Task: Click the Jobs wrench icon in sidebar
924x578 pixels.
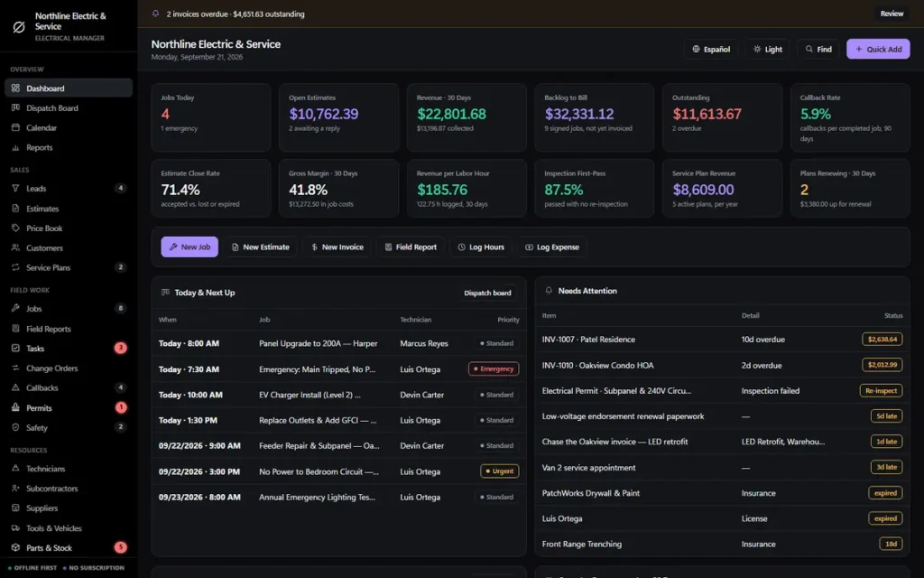Action: click(16, 308)
